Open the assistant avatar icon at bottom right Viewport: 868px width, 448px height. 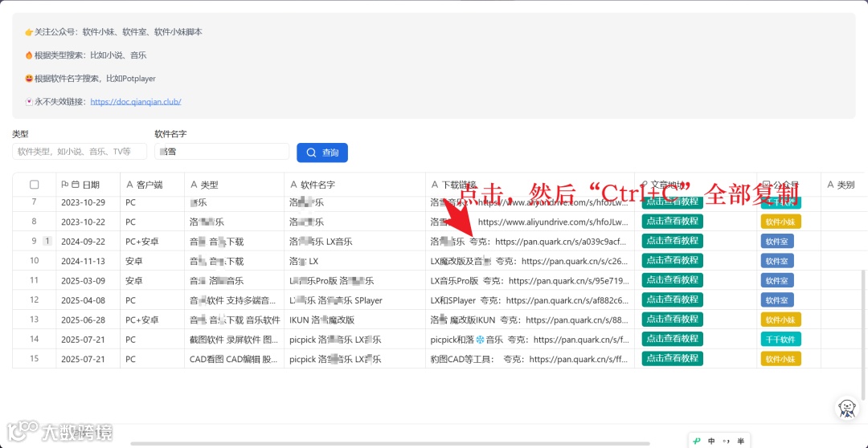click(845, 408)
